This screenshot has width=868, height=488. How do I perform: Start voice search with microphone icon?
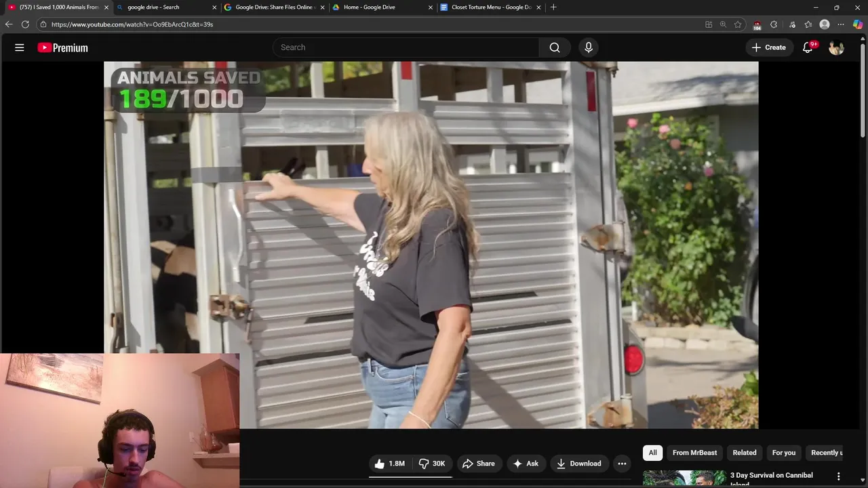point(589,47)
